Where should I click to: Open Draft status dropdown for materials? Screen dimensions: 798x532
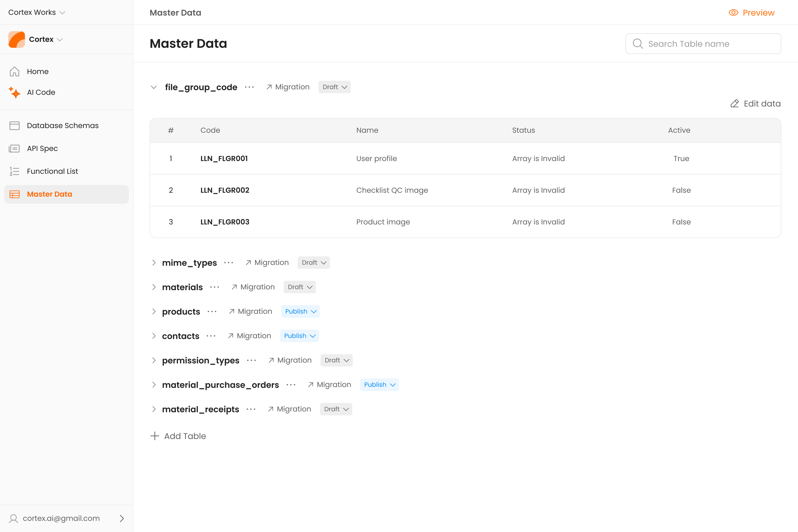[300, 287]
